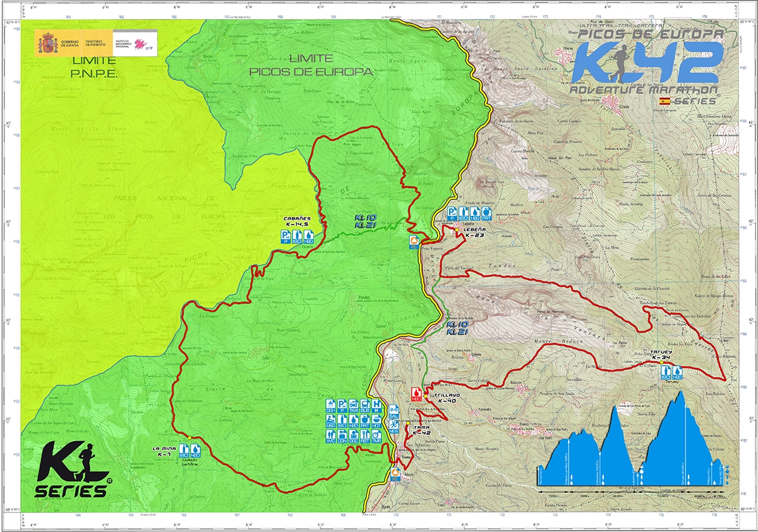Click the WC toilets icon
This screenshot has height=532, width=758.
coord(331,437)
